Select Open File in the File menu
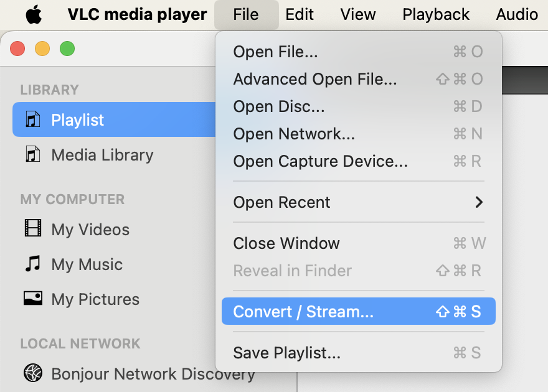Screen dimensions: 548x392 click(275, 52)
